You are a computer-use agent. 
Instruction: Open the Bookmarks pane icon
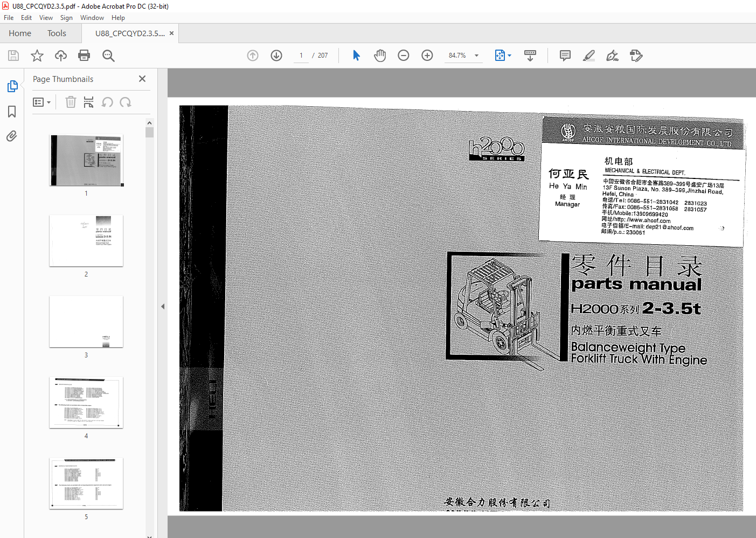[12, 112]
